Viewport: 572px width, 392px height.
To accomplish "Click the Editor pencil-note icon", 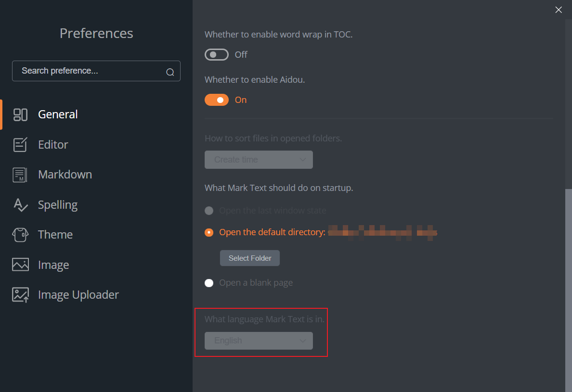I will pyautogui.click(x=20, y=145).
